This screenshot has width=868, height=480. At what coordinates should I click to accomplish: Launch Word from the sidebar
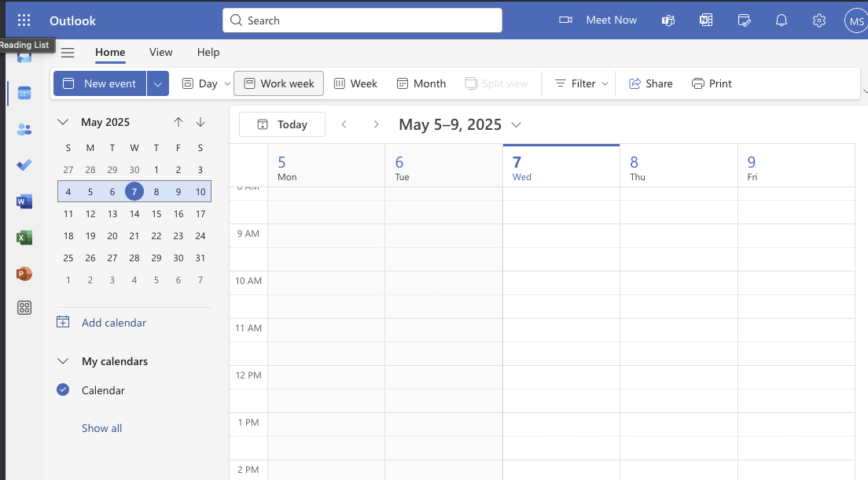pyautogui.click(x=24, y=201)
